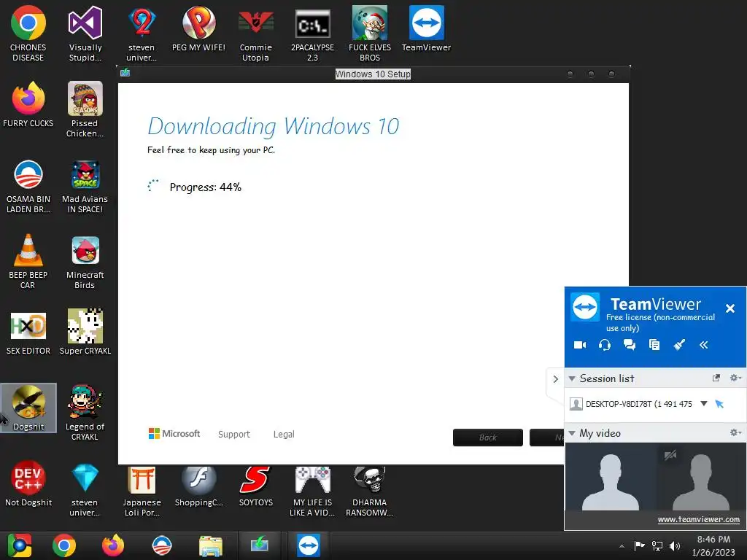747x560 pixels.
Task: Open the Japanese Loli Por torii icon
Action: (142, 491)
